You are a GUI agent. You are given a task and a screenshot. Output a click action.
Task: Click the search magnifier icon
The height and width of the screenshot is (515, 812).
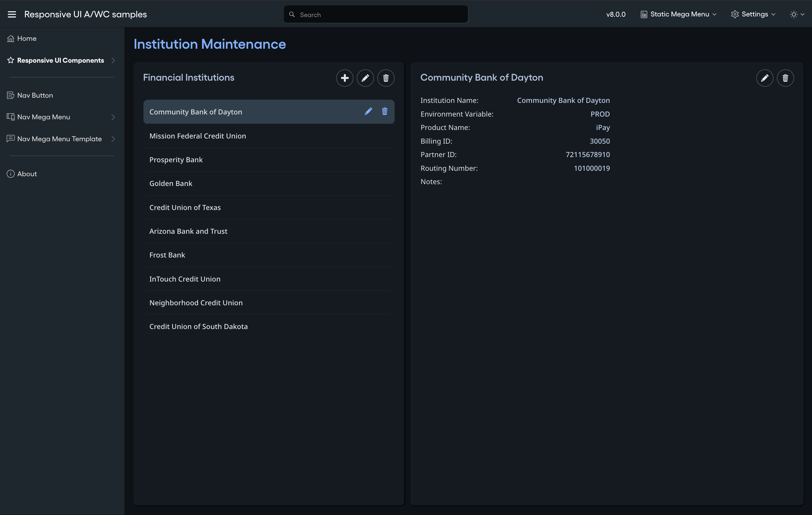tap(292, 14)
